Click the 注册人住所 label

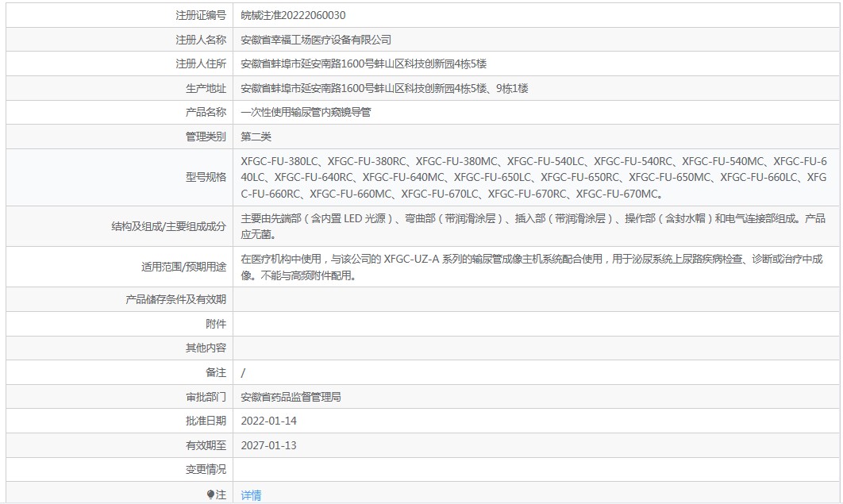[201, 64]
